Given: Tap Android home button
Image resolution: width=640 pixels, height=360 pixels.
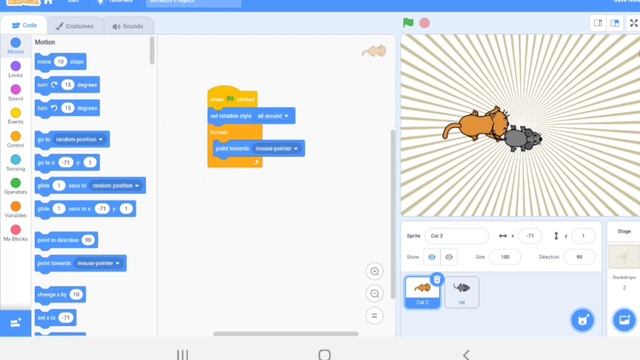Looking at the screenshot, I should click(x=324, y=354).
